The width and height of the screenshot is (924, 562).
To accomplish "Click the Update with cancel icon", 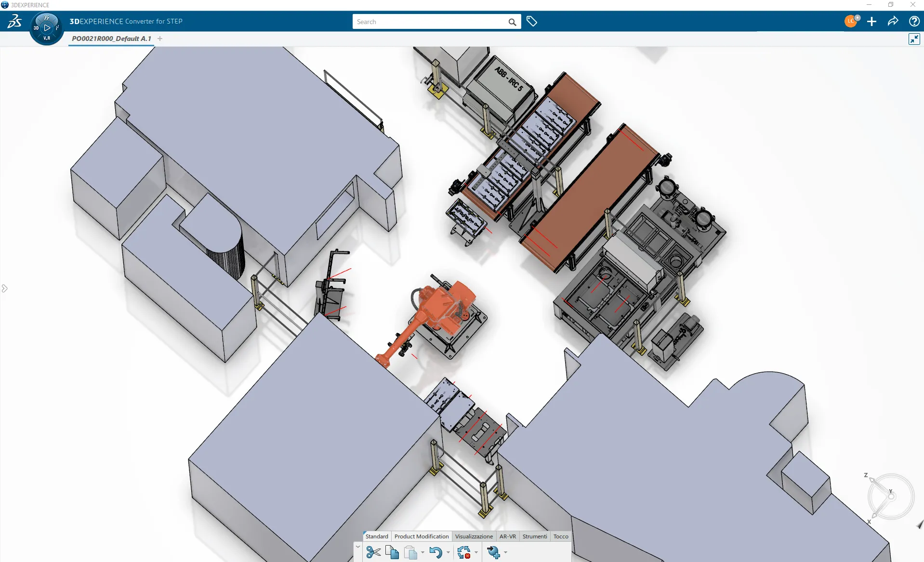I will [464, 552].
